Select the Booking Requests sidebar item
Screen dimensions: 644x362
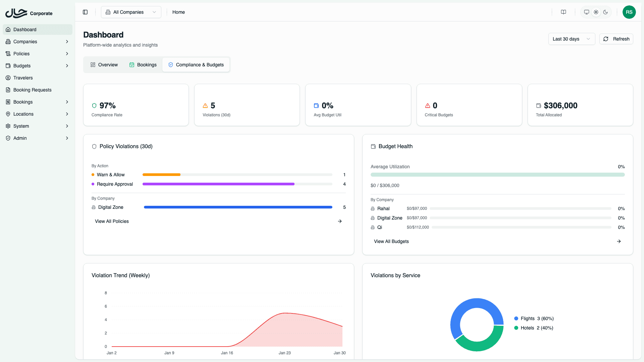(32, 90)
